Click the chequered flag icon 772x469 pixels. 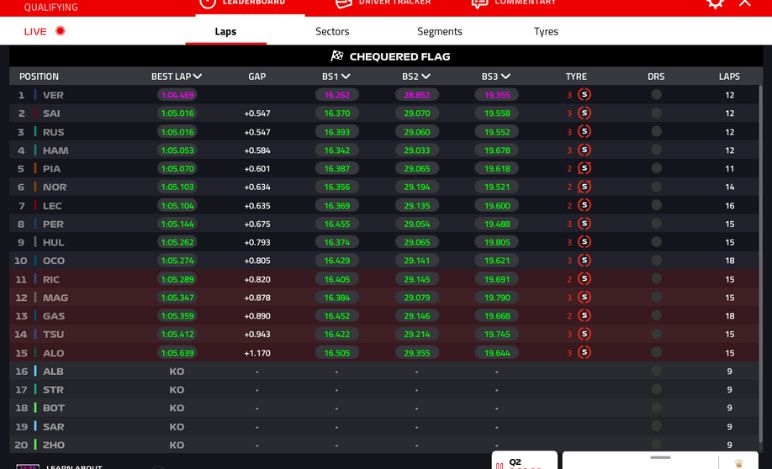pos(337,57)
